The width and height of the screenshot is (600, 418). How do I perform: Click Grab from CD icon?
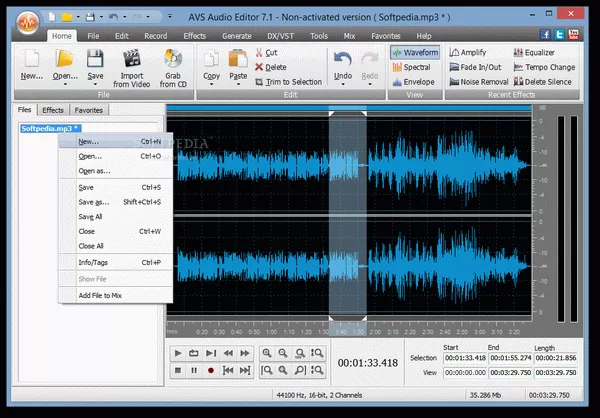tap(173, 59)
